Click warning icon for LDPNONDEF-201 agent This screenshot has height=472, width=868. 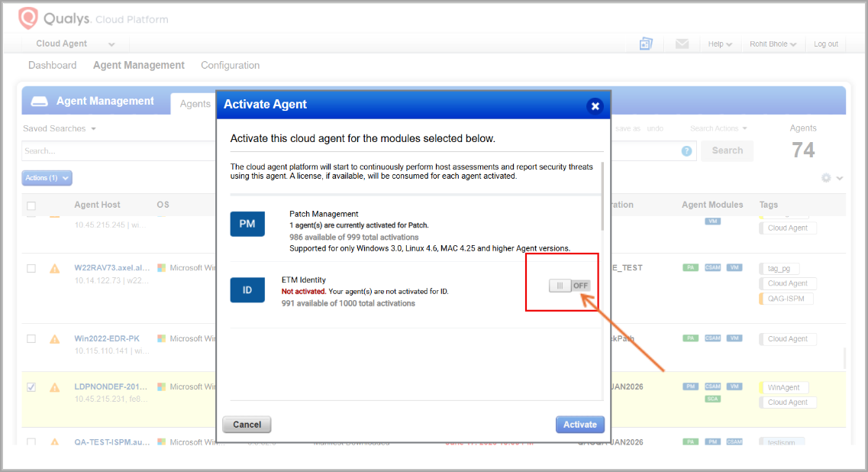point(55,387)
